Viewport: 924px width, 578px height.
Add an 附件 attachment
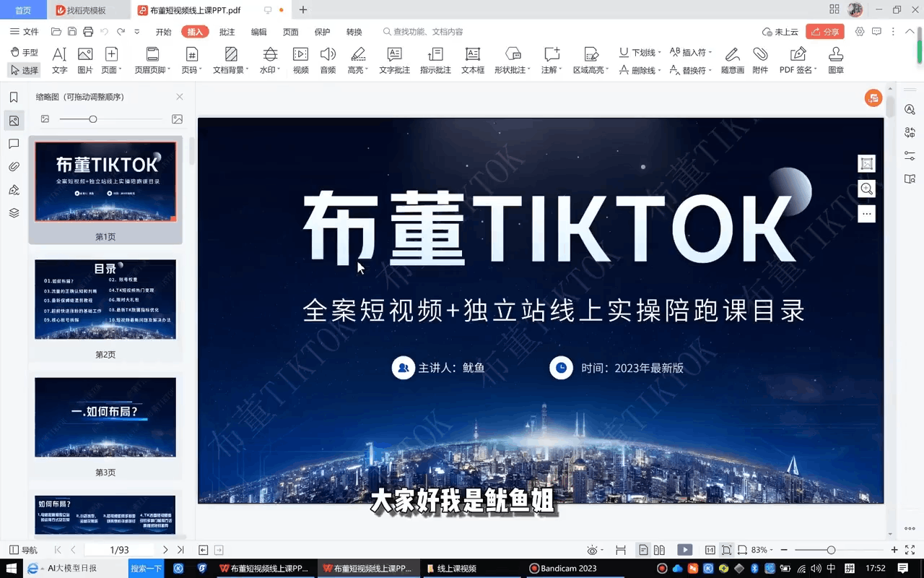click(760, 61)
